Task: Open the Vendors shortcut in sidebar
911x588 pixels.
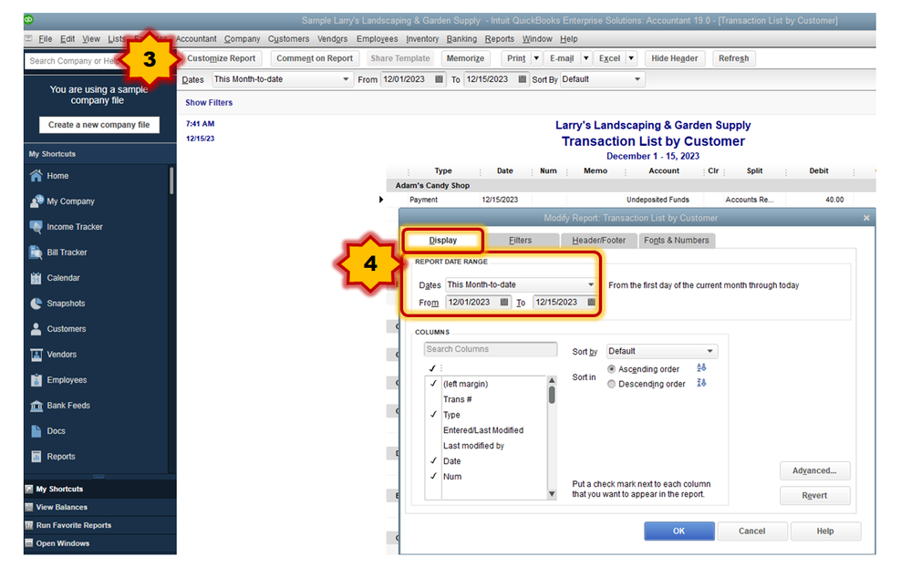Action: pyautogui.click(x=61, y=355)
